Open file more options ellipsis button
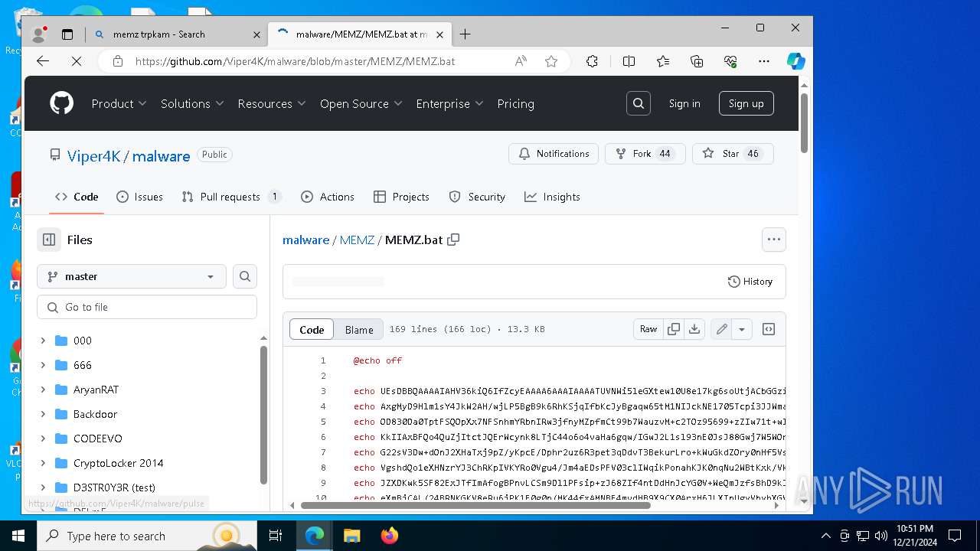 774,240
